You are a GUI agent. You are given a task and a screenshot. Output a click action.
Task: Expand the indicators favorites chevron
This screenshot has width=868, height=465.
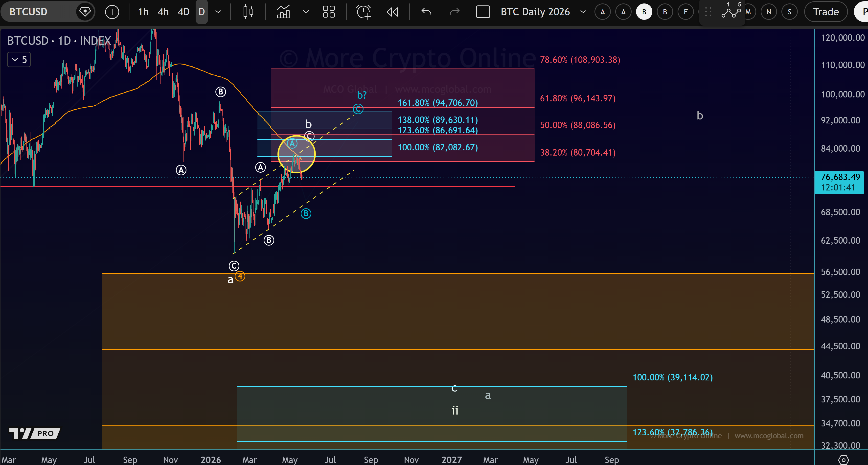[306, 12]
